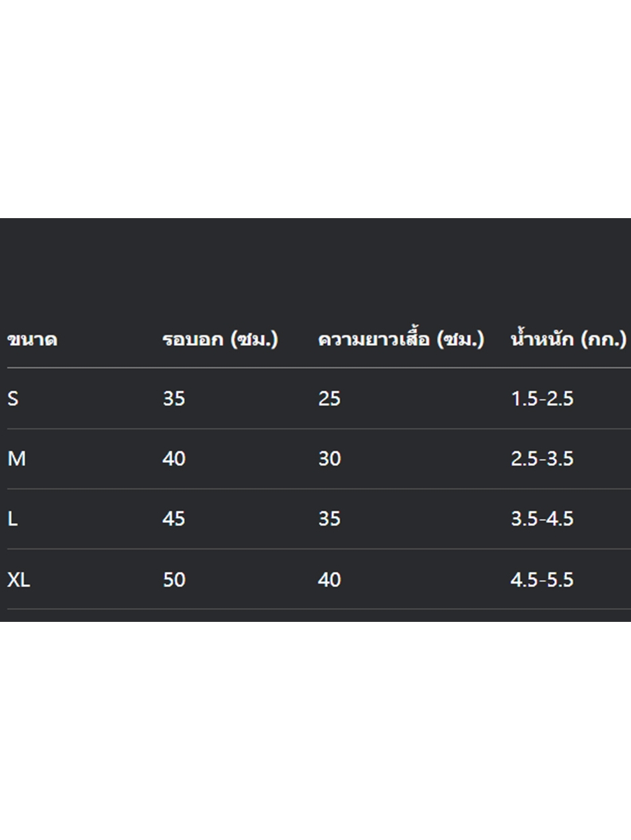Viewport: 631px width, 840px height.
Task: Click chest value 40 in the M row
Action: [x=174, y=459]
